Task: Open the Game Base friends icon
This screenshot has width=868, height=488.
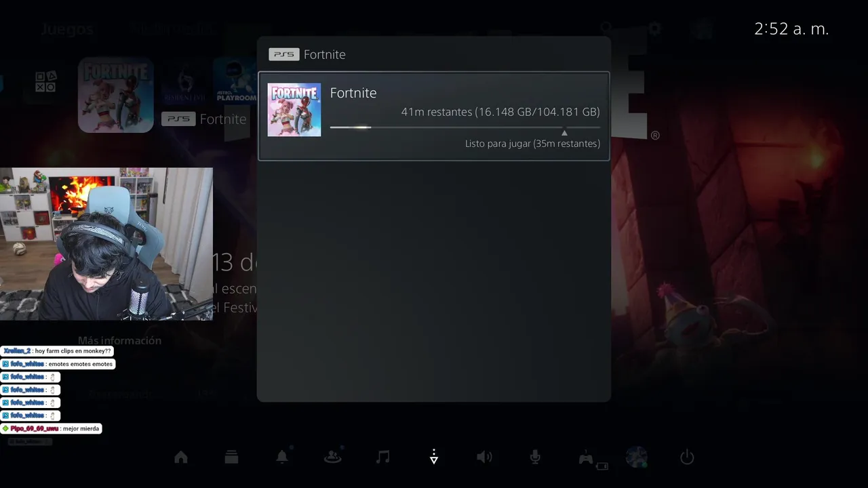Action: (332, 457)
